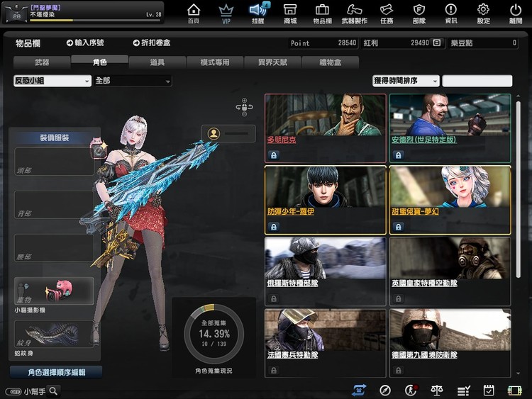The height and width of the screenshot is (399, 532).
Task: Open the 獲得時間排序 sort dropdown
Action: (406, 81)
